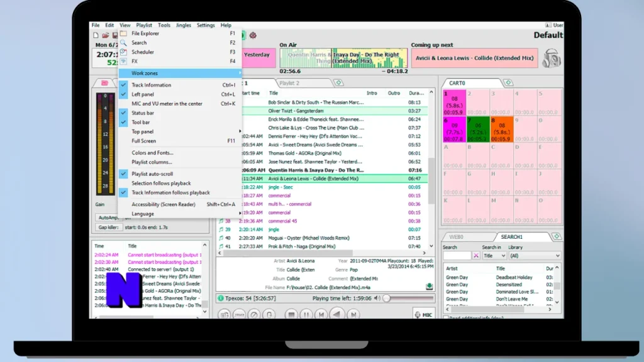Click the green info icon in status bar
644x362 pixels.
click(221, 299)
